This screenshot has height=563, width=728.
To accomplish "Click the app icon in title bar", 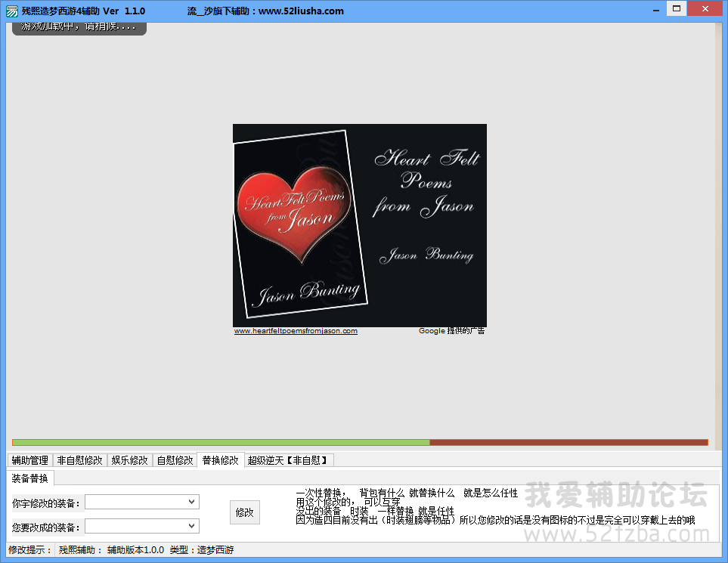I will [x=11, y=11].
